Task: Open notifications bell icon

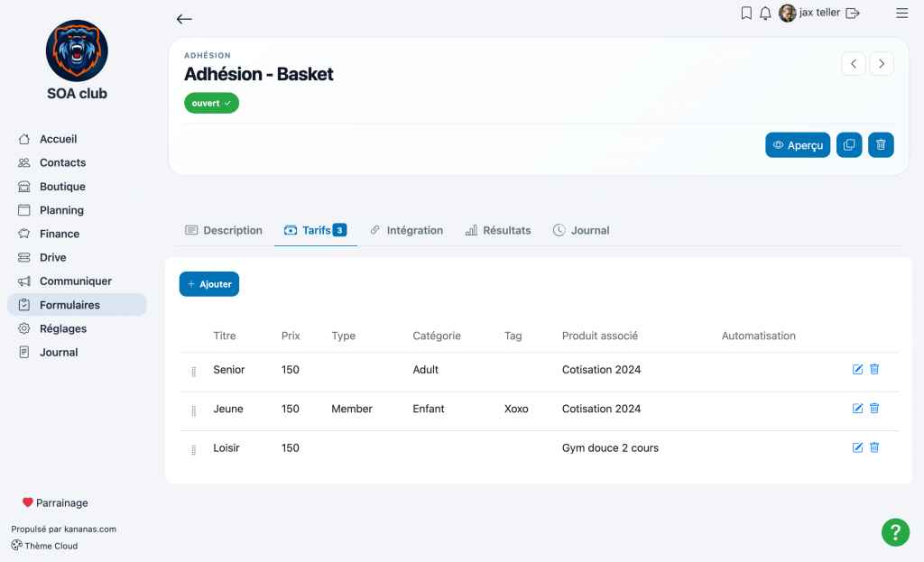Action: coord(765,13)
